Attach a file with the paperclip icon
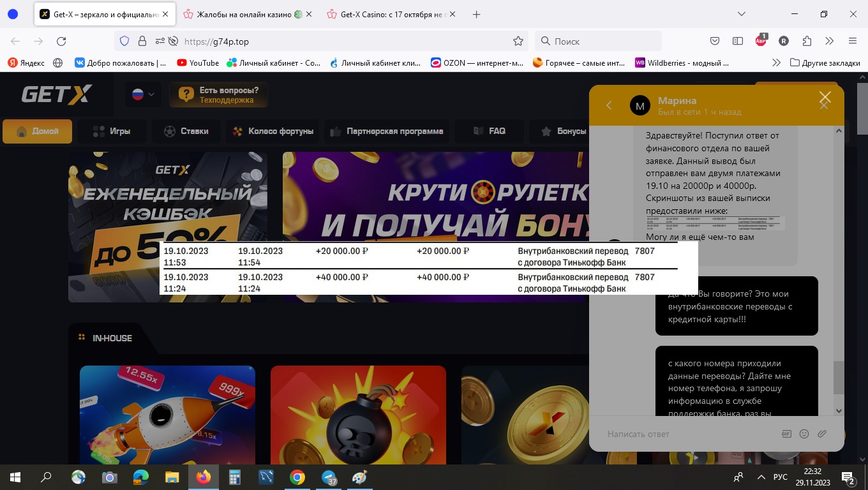868x490 pixels. [x=822, y=434]
